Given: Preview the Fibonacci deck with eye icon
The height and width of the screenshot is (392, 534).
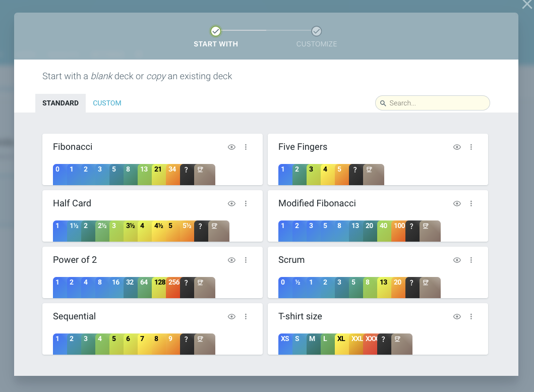Looking at the screenshot, I should pos(231,147).
